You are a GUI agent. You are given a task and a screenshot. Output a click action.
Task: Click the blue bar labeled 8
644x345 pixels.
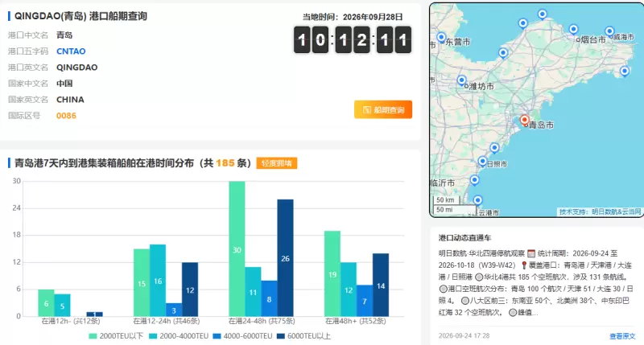click(x=269, y=298)
